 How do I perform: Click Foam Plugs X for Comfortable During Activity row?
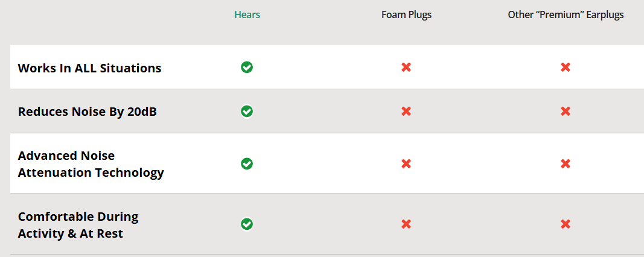[406, 224]
